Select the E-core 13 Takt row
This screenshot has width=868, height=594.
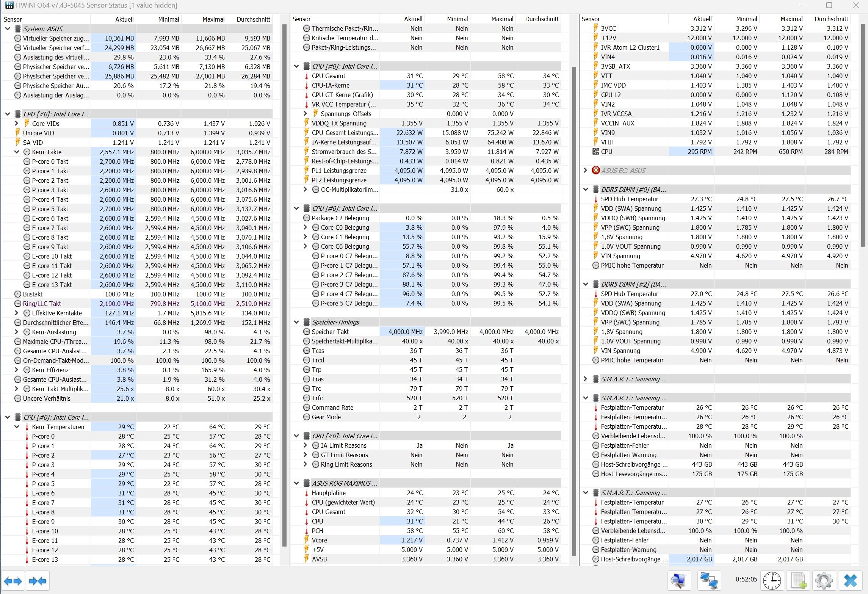(x=137, y=285)
